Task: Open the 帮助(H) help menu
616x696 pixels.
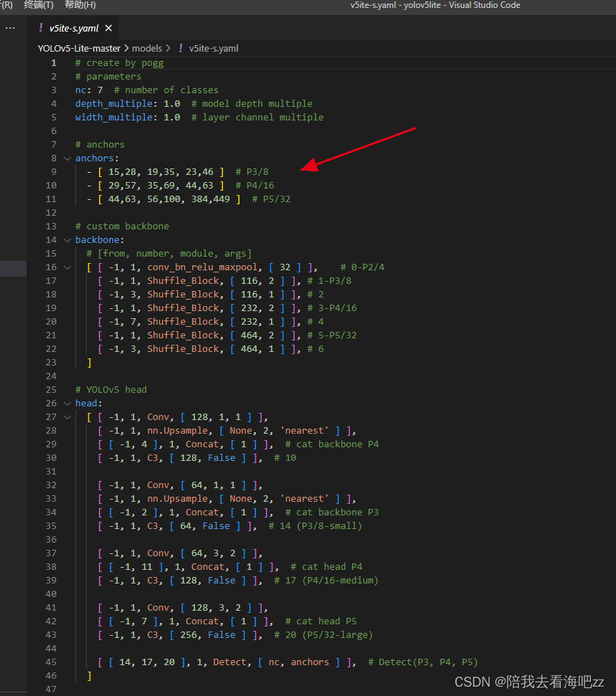Action: click(80, 5)
